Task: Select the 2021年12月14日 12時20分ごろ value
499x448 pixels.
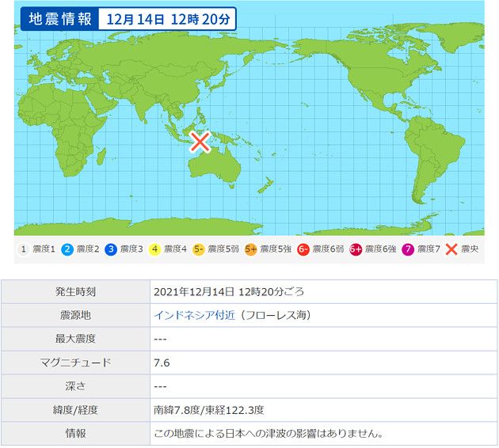Action: 229,291
